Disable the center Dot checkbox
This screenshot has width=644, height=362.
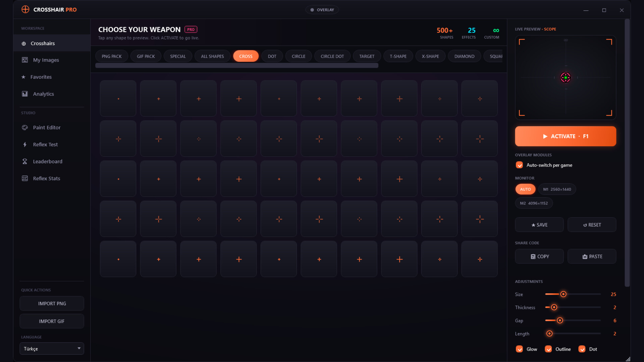(x=582, y=349)
